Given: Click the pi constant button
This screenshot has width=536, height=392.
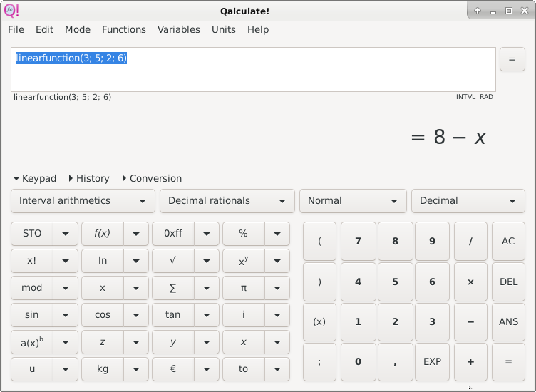Looking at the screenshot, I should point(243,288).
